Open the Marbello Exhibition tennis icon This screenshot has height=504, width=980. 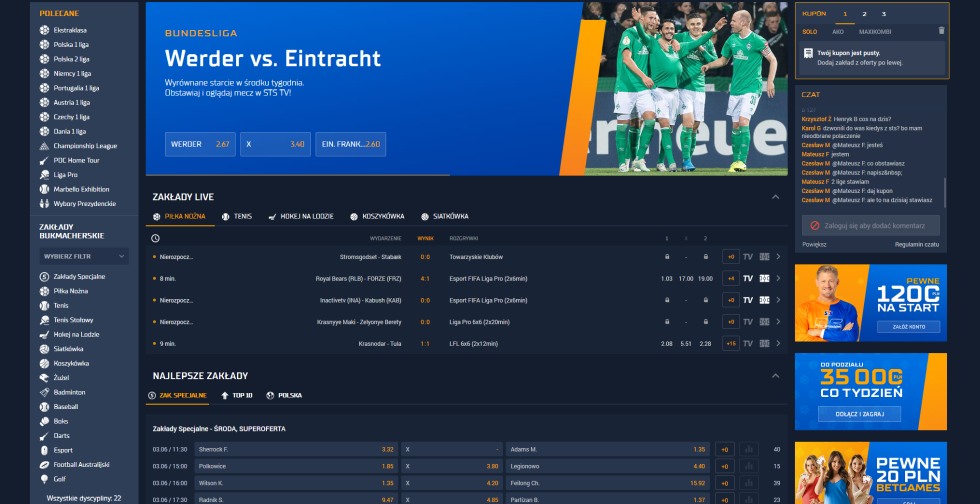pyautogui.click(x=44, y=189)
